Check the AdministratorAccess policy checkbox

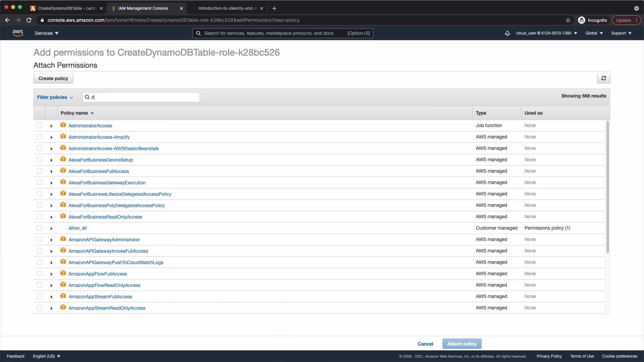[x=40, y=125]
